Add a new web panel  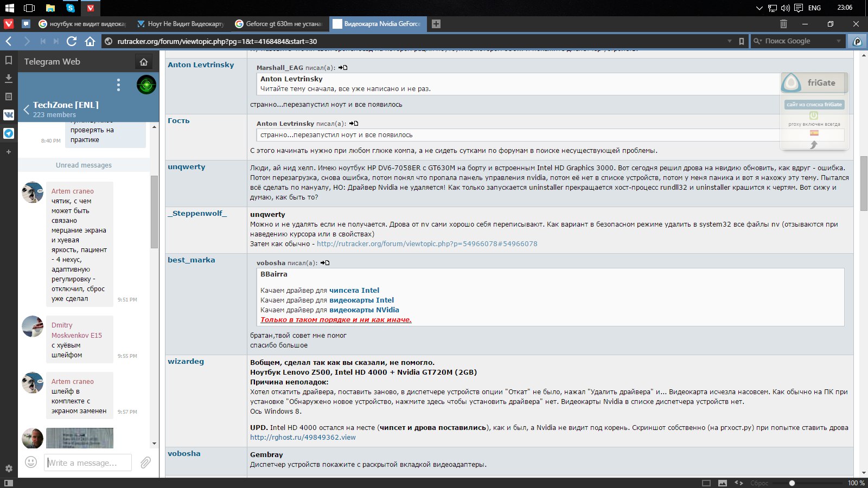coord(9,152)
